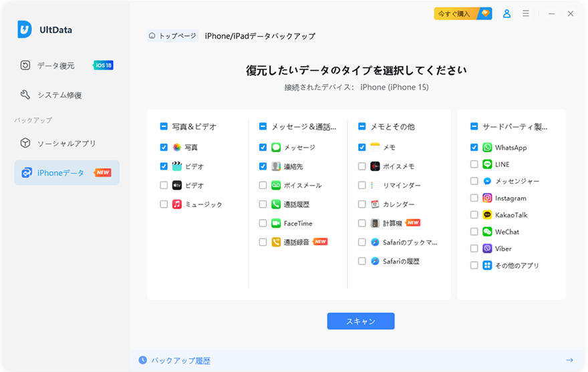Check the Viber checkbox
588x372 pixels.
coord(474,248)
